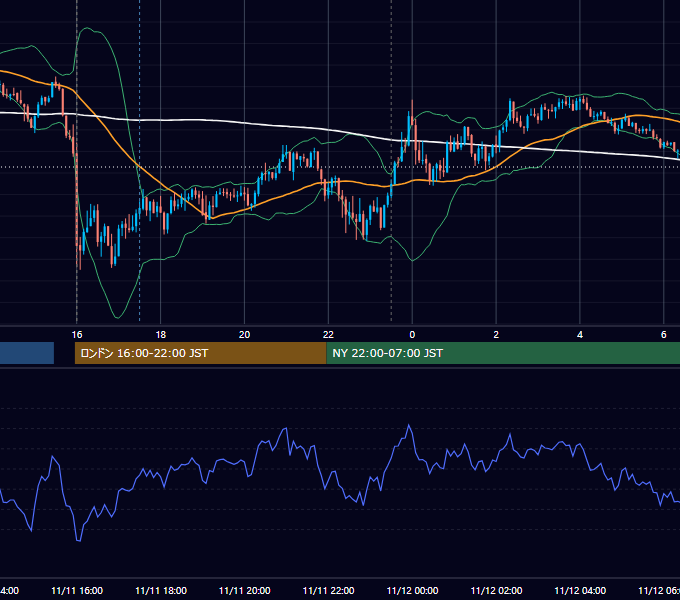Click the 4 hour label on the price chart axis
The width and height of the screenshot is (680, 600).
(x=580, y=335)
